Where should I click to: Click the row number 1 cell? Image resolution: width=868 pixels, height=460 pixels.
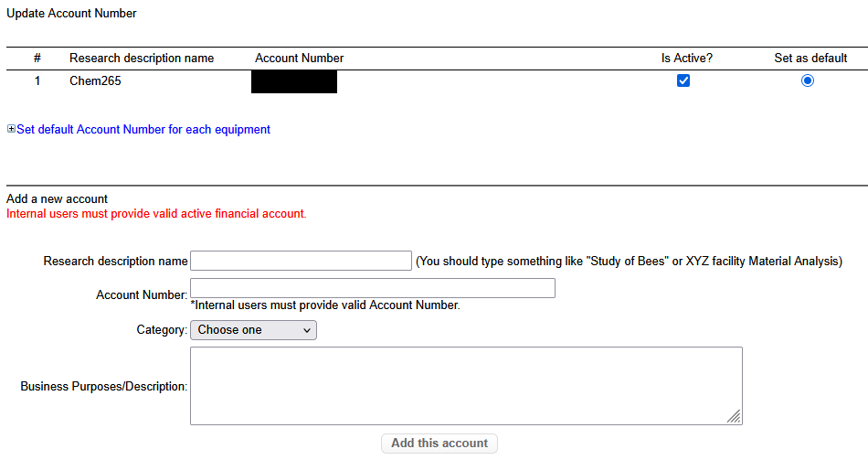[x=37, y=80]
